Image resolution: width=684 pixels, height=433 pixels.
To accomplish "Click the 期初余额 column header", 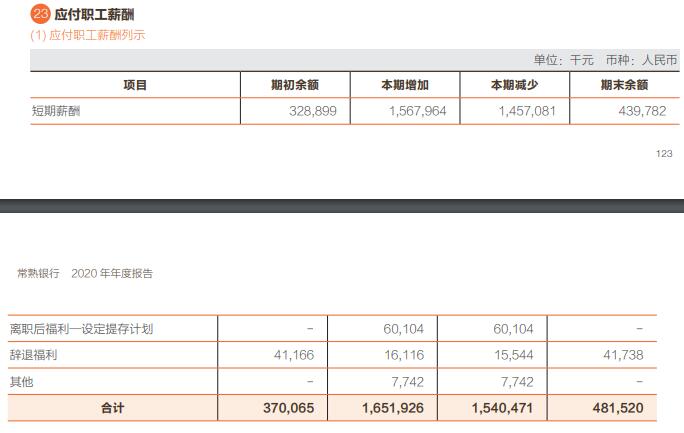I will (295, 85).
